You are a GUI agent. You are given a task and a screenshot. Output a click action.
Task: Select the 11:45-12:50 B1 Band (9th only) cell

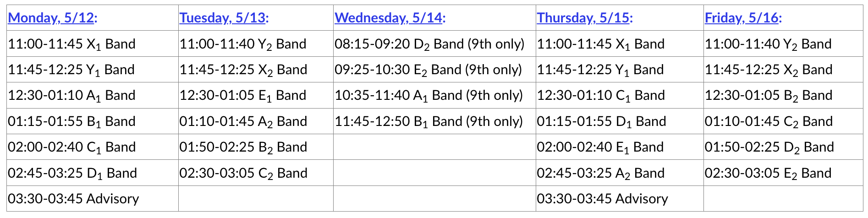point(429,121)
